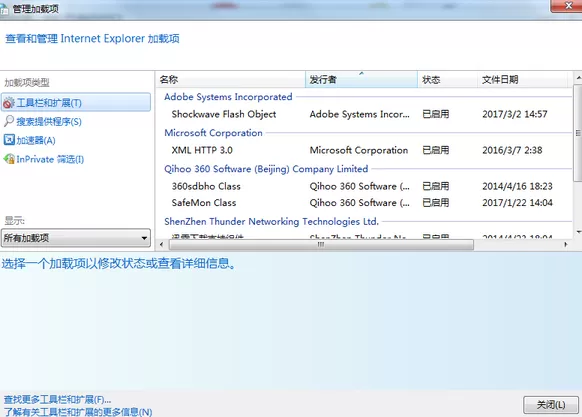This screenshot has height=417, width=582.
Task: Click the horizontal scrollbar thumb
Action: pyautogui.click(x=321, y=244)
